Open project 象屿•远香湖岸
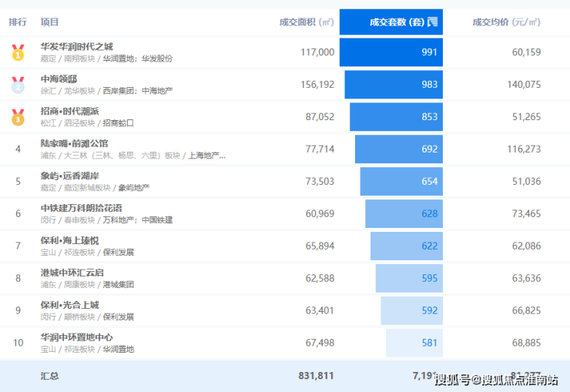Screen dimensions: 570x392 tap(70, 176)
